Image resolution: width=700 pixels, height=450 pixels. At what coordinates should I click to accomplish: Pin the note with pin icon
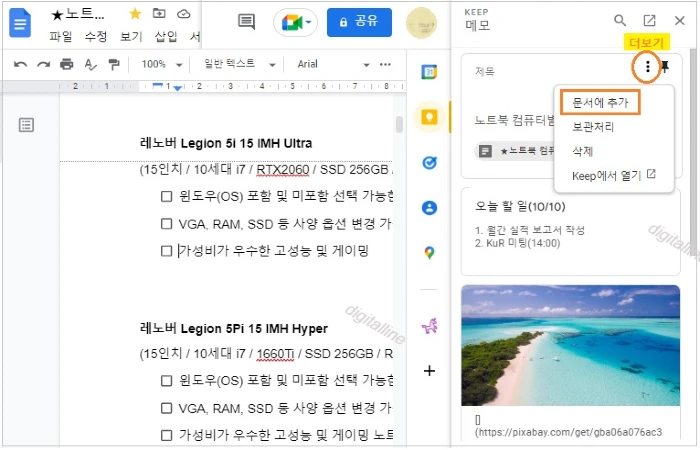coord(665,67)
